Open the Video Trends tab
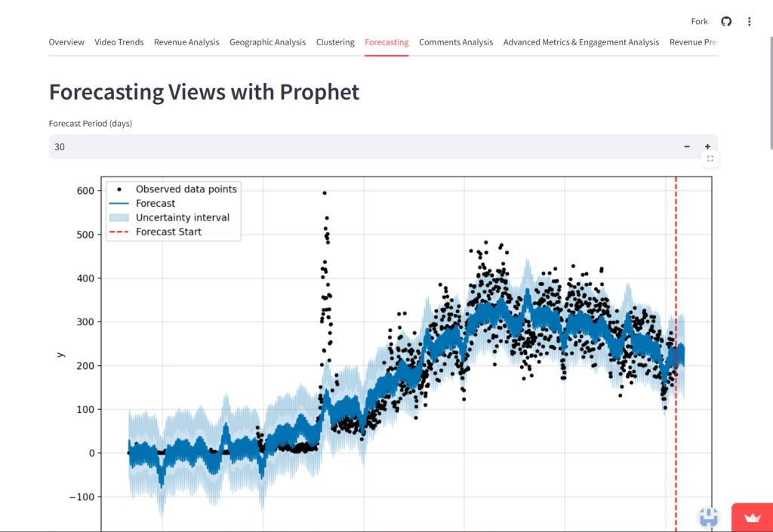This screenshot has height=532, width=773. (119, 42)
